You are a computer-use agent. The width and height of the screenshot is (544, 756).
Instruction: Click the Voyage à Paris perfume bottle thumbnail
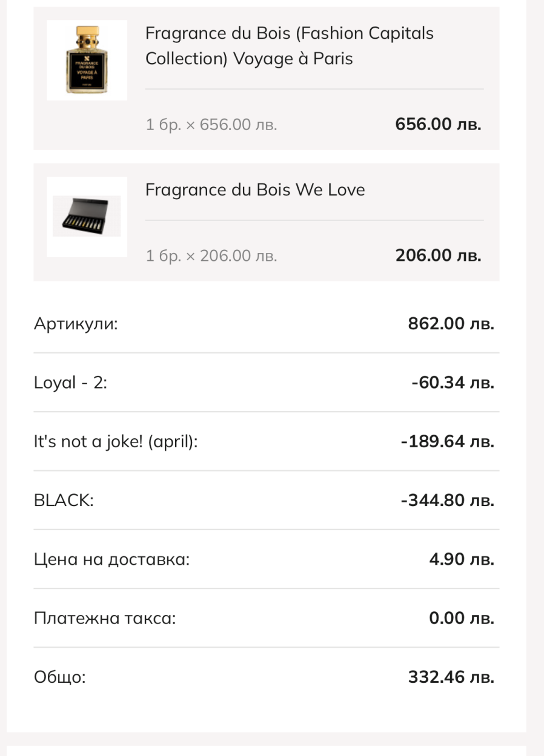click(87, 61)
